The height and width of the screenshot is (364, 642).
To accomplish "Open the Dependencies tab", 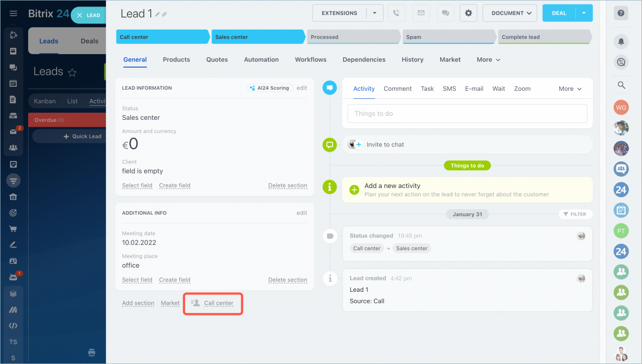I will (x=364, y=60).
